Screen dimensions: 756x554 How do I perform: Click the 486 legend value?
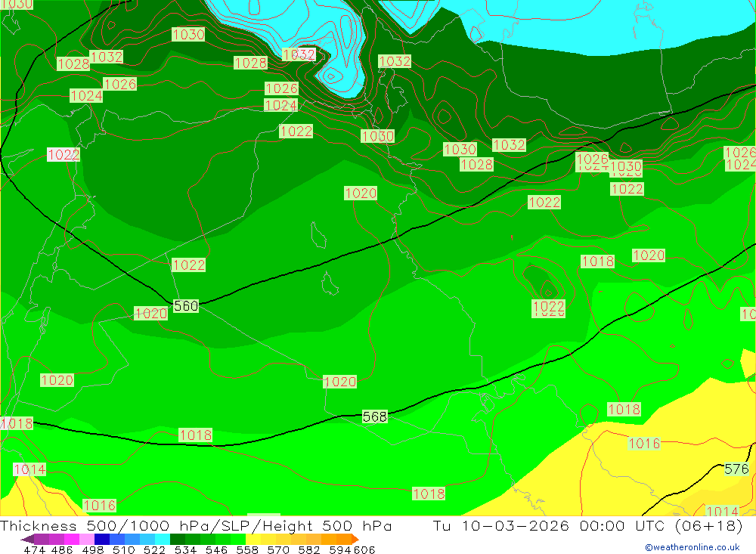point(62,549)
